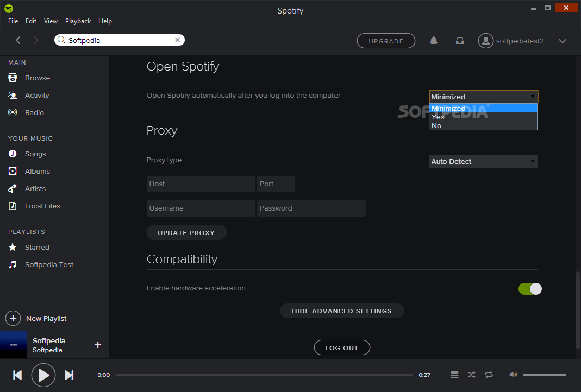Click the Local Files label
The height and width of the screenshot is (392, 581).
pyautogui.click(x=42, y=206)
